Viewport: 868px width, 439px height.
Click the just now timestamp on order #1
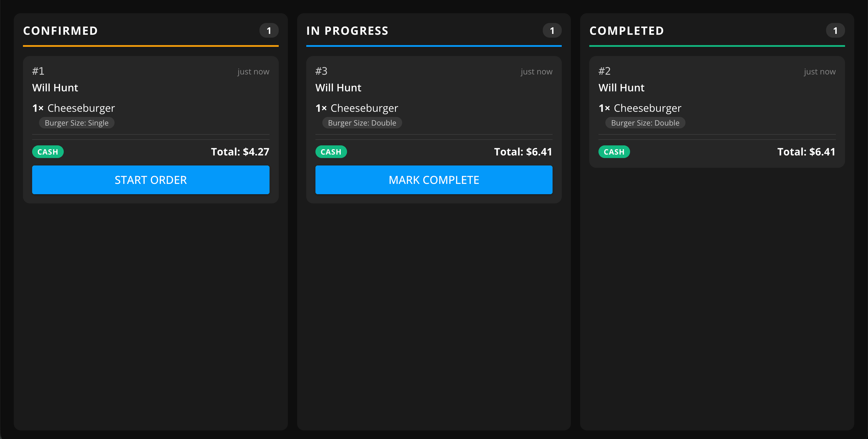pyautogui.click(x=253, y=72)
